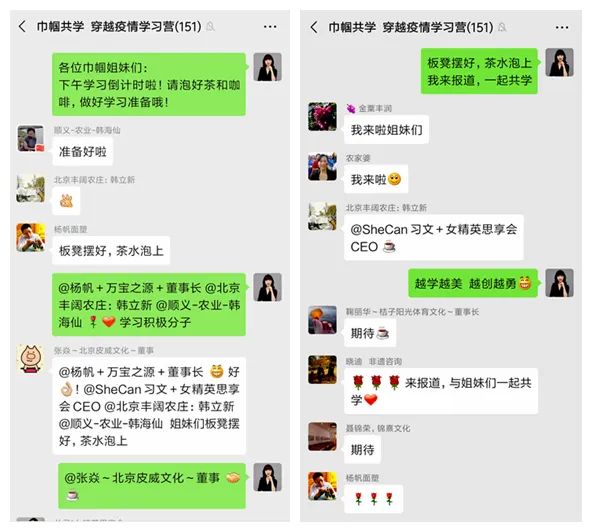Open three-dot menu in right chat
Viewport: 592px width, 532px height.
click(x=562, y=27)
